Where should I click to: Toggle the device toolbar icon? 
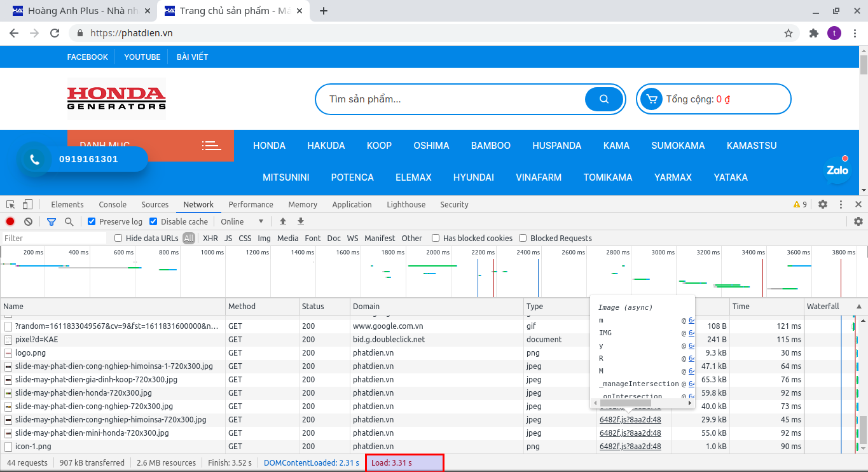(27, 204)
